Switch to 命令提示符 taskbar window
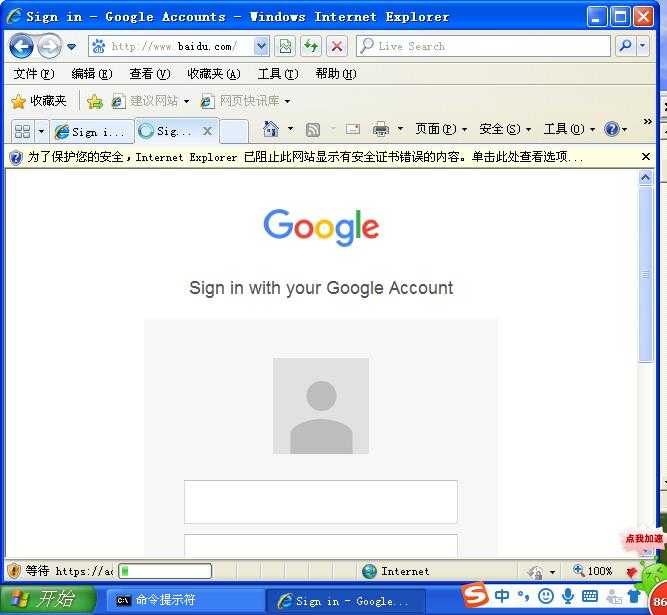Screen dimensions: 667x615 [x=185, y=600]
